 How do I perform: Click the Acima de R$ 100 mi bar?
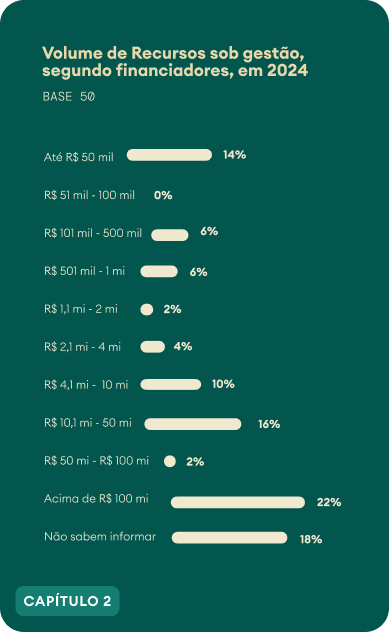pyautogui.click(x=238, y=502)
